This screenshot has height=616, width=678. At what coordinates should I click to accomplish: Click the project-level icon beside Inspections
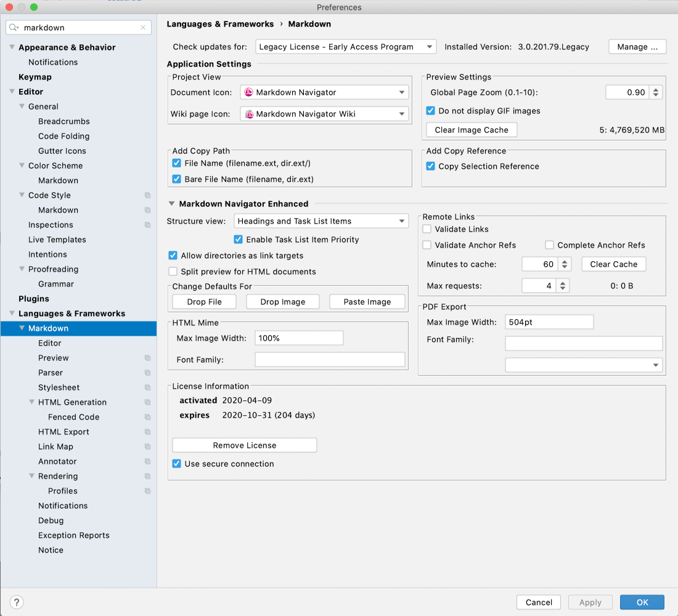[147, 225]
